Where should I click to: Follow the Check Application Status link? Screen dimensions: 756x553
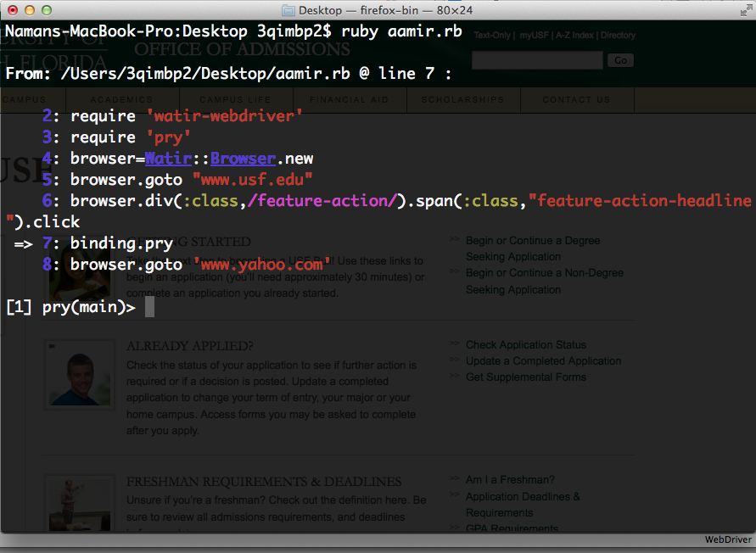[x=525, y=345]
